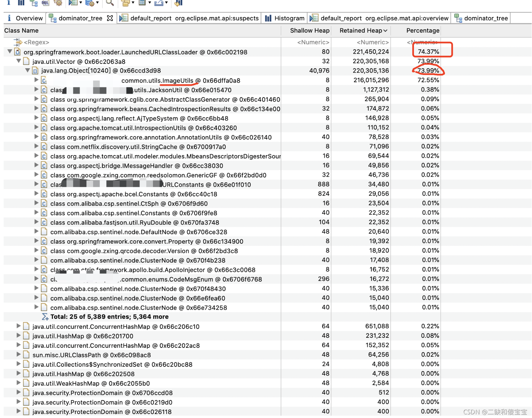Collapse the java.lang.Object[10240] node

[x=28, y=70]
